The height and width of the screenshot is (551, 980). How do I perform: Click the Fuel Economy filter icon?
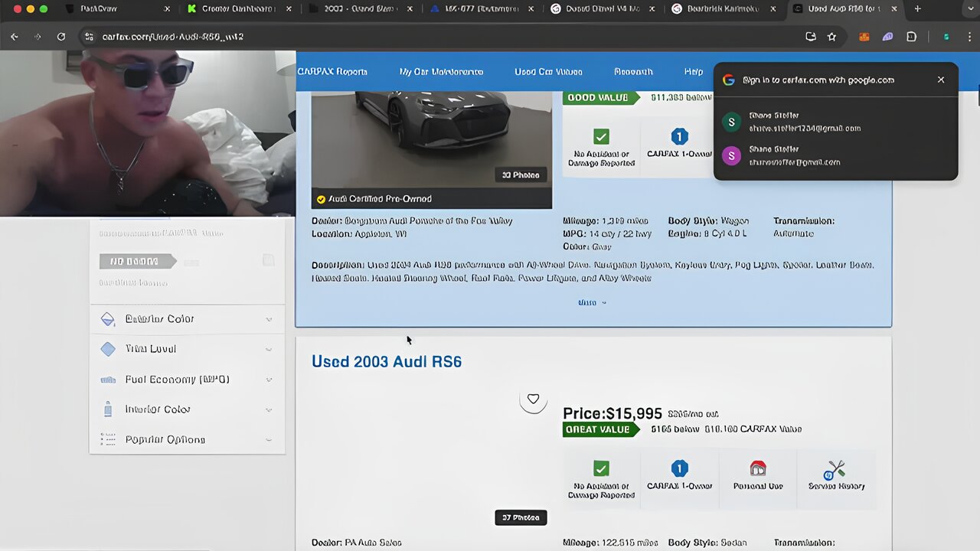point(108,380)
